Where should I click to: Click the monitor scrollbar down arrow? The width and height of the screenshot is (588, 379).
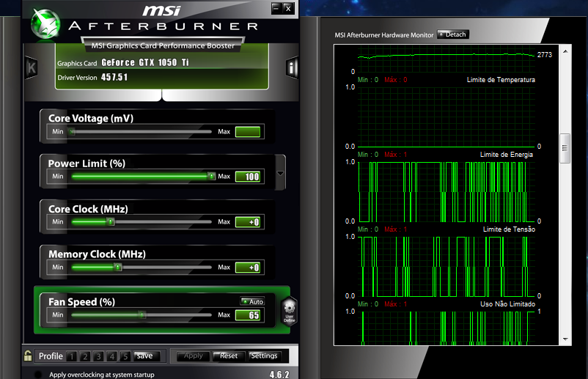click(x=565, y=339)
